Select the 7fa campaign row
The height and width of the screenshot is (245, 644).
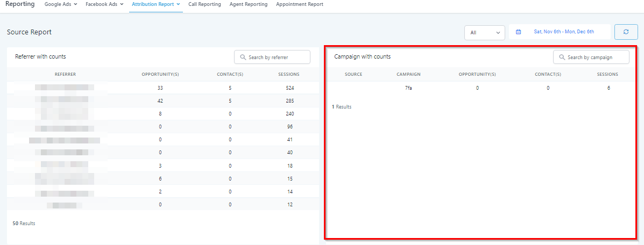408,88
